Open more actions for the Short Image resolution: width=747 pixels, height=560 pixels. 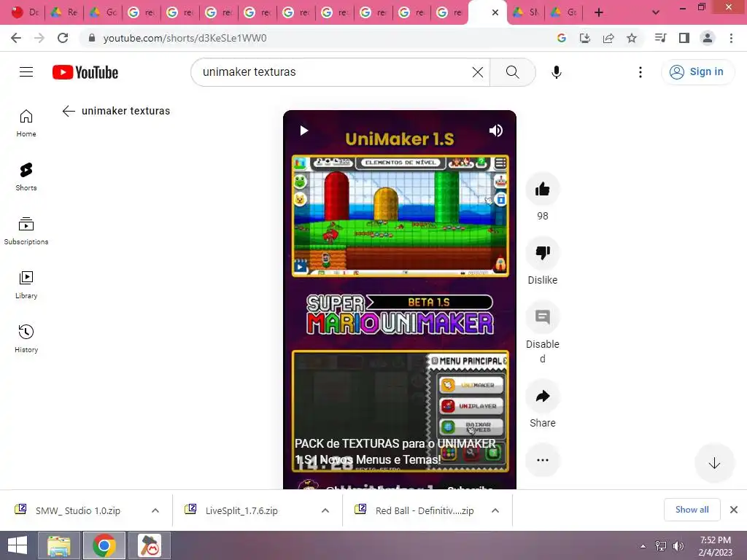coord(542,460)
